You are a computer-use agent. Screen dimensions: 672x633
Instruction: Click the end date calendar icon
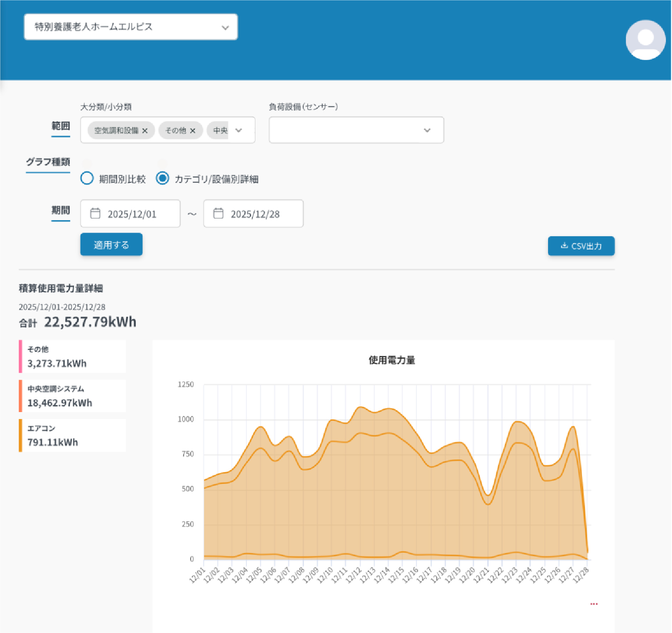point(218,213)
